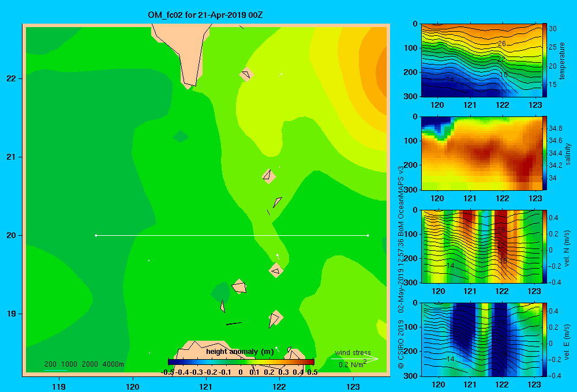Click the '100' depth tick on the temperature plot
The height and width of the screenshot is (392, 577).
411,48
